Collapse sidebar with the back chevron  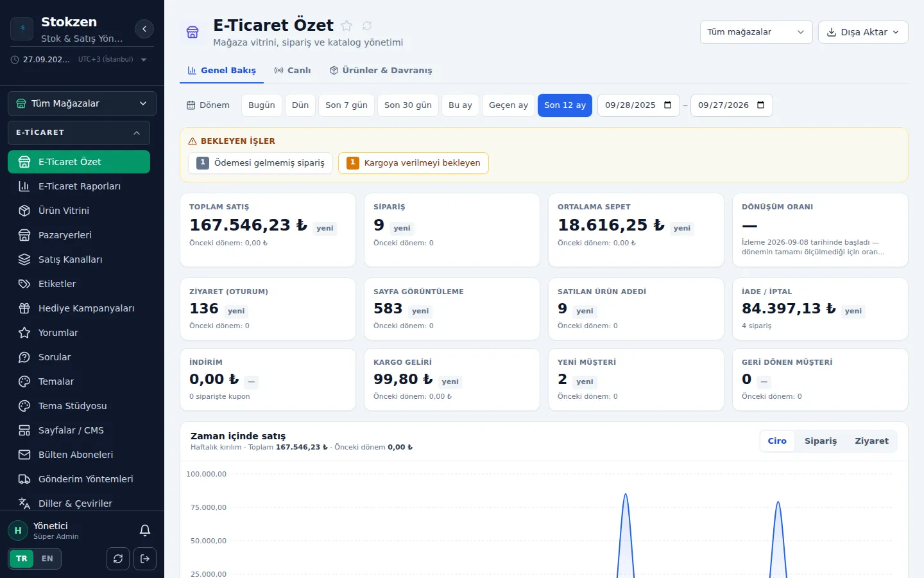144,29
